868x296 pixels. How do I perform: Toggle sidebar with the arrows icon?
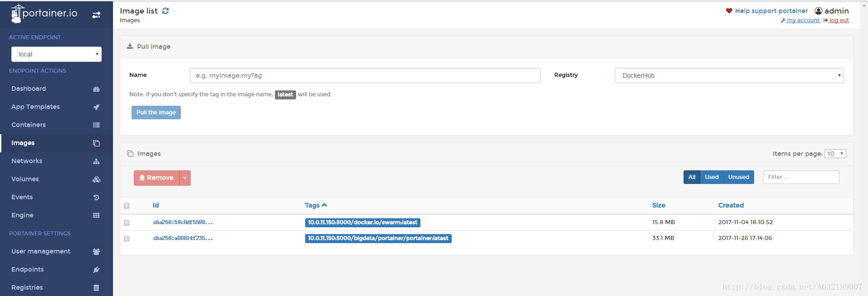point(96,15)
